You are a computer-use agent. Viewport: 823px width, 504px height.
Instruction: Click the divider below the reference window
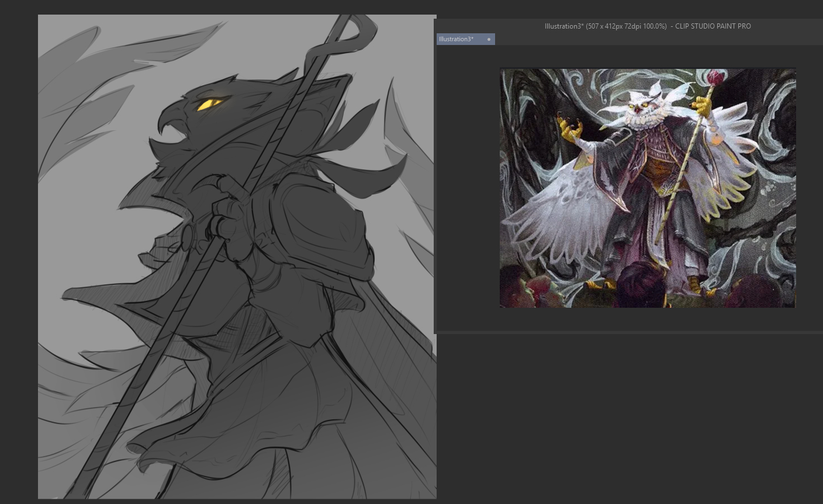628,332
